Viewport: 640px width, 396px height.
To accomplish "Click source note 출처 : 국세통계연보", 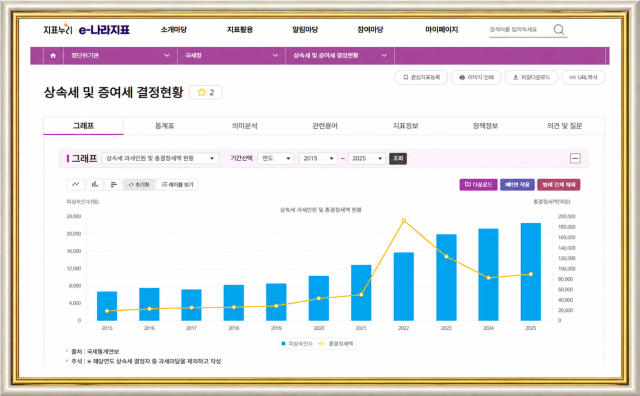I will click(95, 352).
